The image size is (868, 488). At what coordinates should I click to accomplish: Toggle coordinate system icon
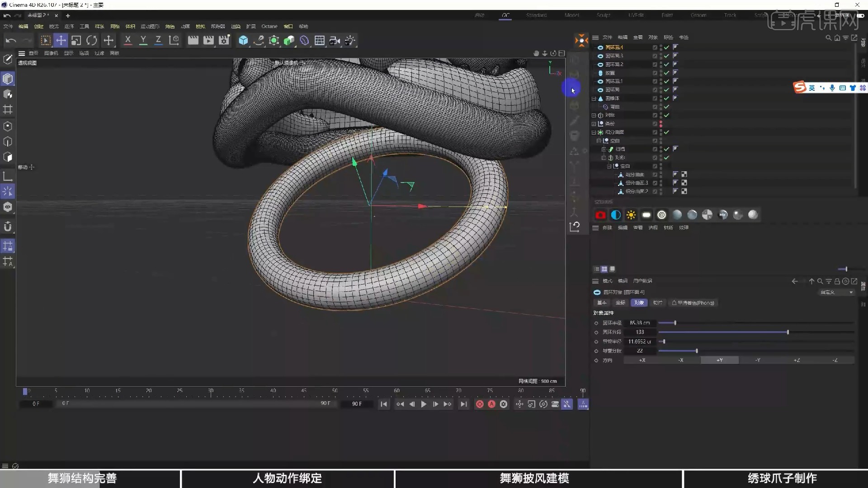(x=174, y=41)
